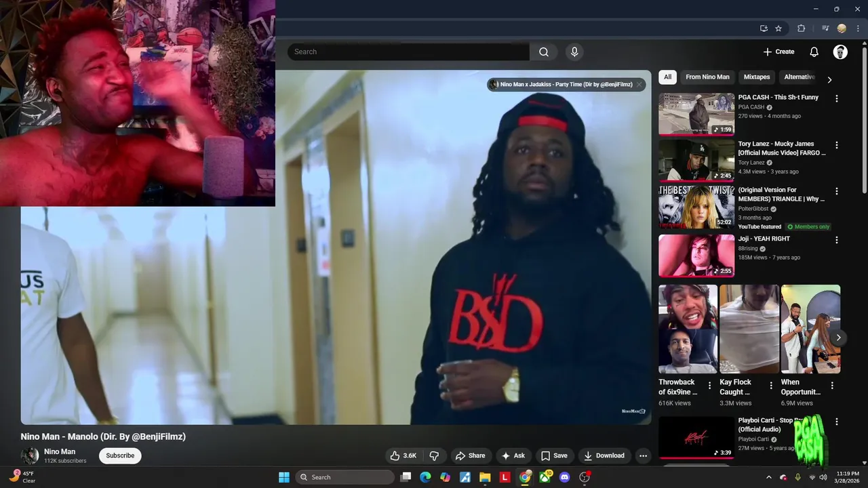Screen dimensions: 868x488
Task: Open Copilot from taskbar
Action: pos(445,477)
